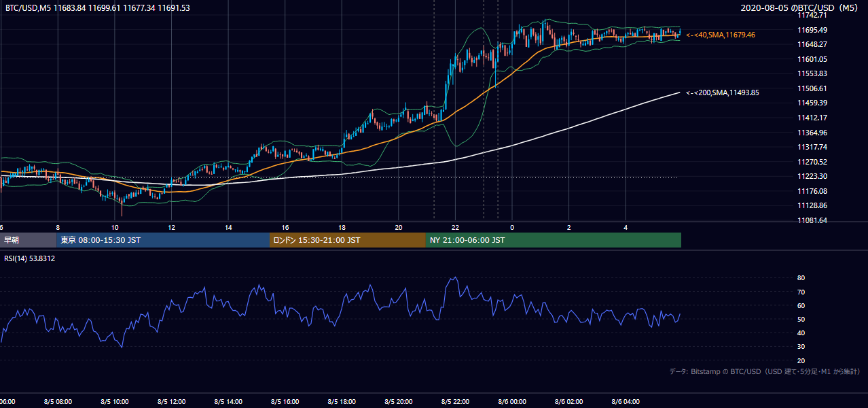Click the 8/5 10:00 time axis label

point(115,402)
